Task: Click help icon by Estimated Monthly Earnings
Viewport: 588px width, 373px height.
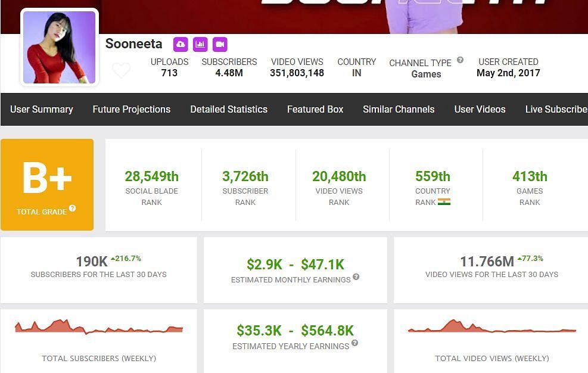Action: click(x=356, y=277)
